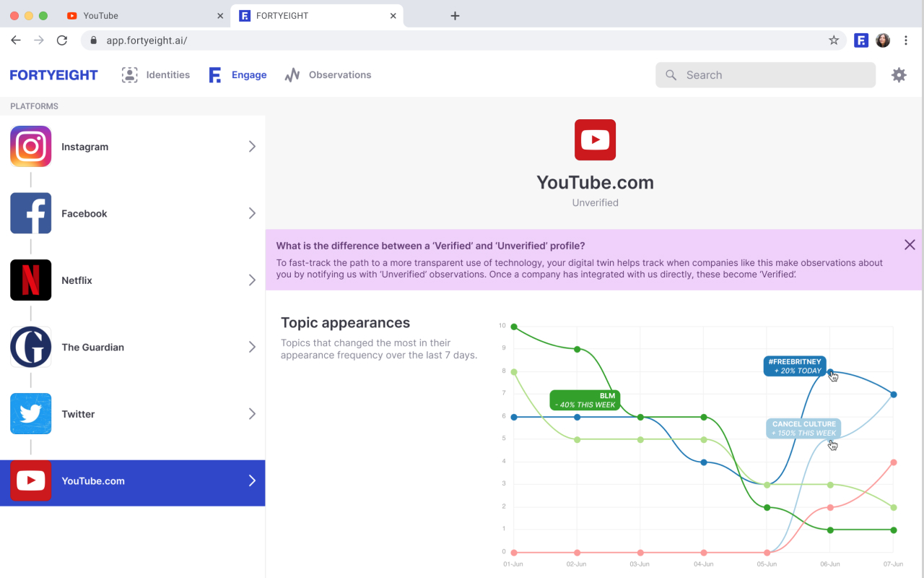924x578 pixels.
Task: Click the Engage F icon
Action: 214,74
